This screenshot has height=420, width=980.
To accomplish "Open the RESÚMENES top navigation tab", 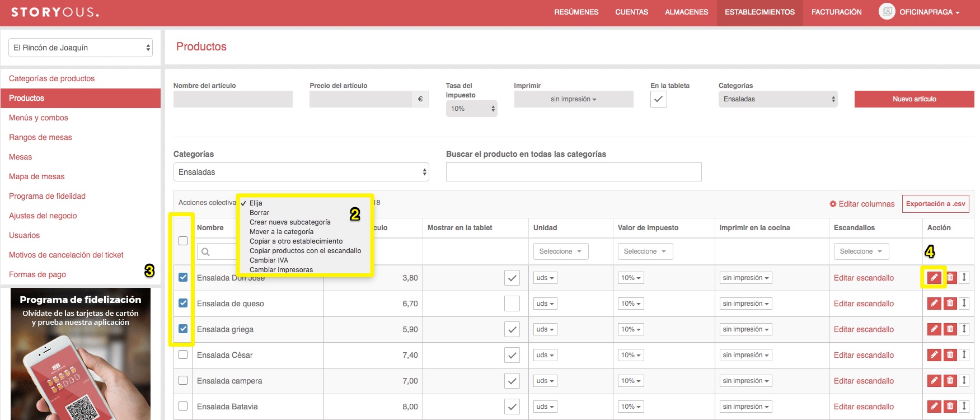I will [x=576, y=12].
